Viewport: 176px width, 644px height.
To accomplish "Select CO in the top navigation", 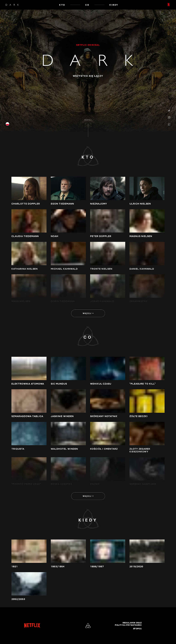I will (87, 5).
